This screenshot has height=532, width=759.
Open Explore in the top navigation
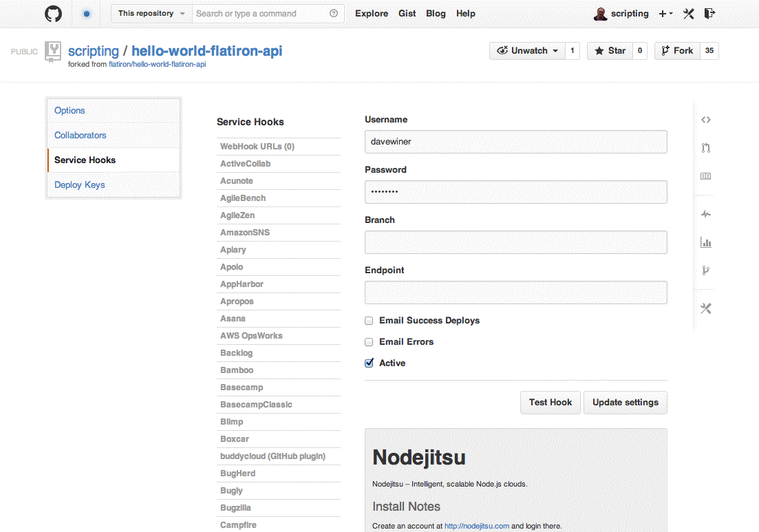[x=372, y=14]
